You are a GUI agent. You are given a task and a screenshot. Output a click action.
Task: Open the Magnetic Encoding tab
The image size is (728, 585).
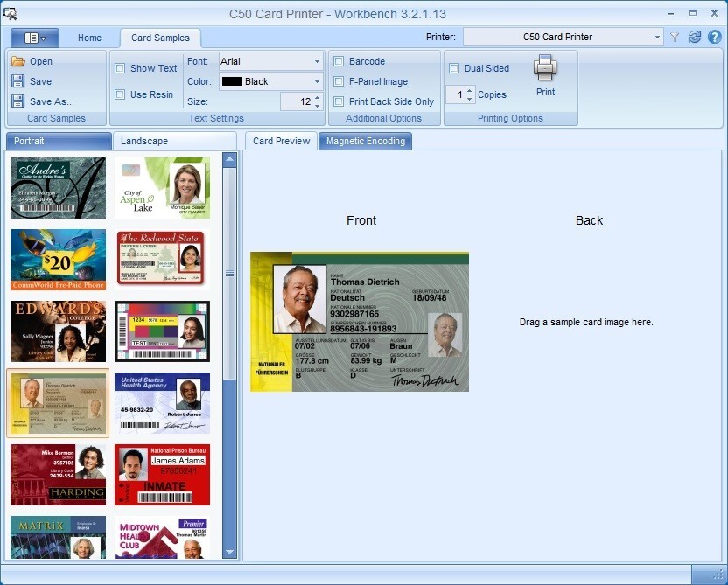[x=365, y=141]
